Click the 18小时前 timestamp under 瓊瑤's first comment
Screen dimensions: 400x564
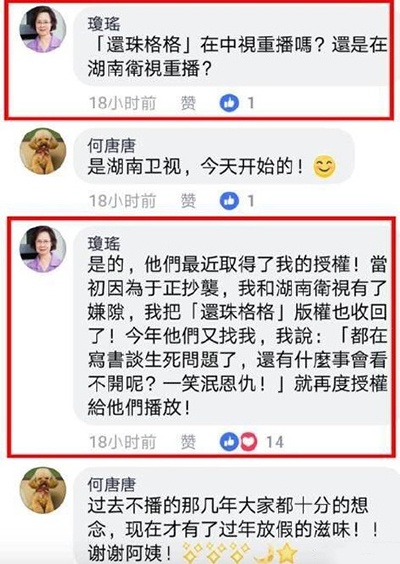pos(122,103)
